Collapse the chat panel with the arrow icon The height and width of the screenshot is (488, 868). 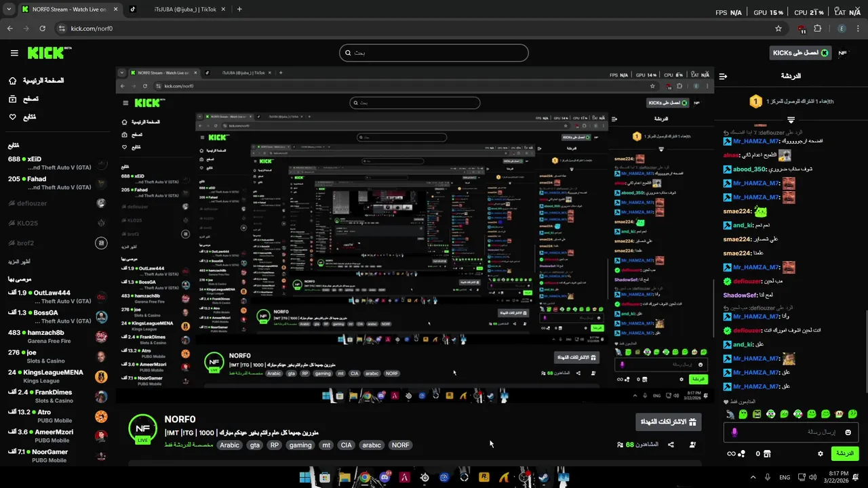tap(723, 77)
